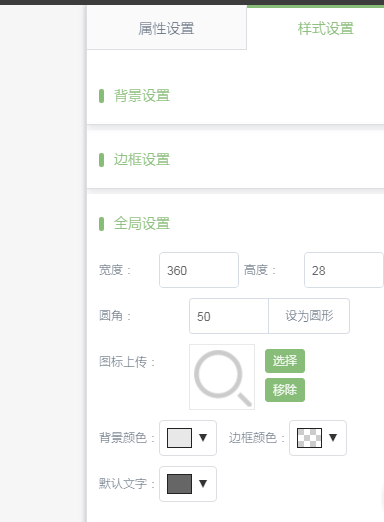The width and height of the screenshot is (384, 522).
Task: Click the 设为圆形 button
Action: pos(309,316)
